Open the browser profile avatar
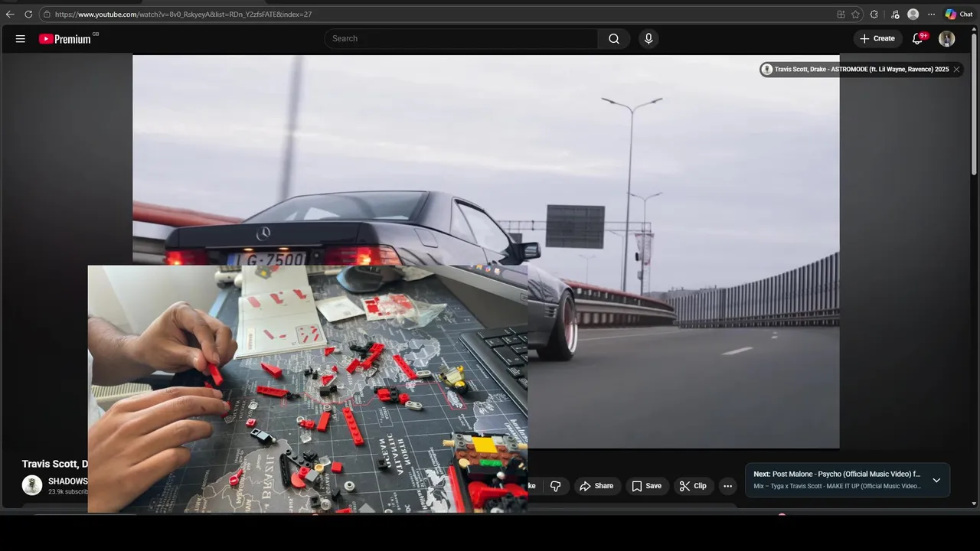The height and width of the screenshot is (551, 980). coord(913,14)
